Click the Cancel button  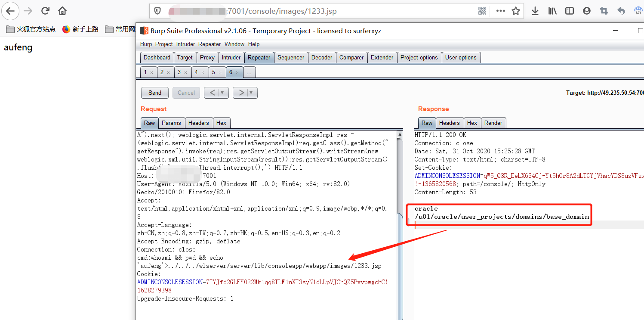coord(186,93)
